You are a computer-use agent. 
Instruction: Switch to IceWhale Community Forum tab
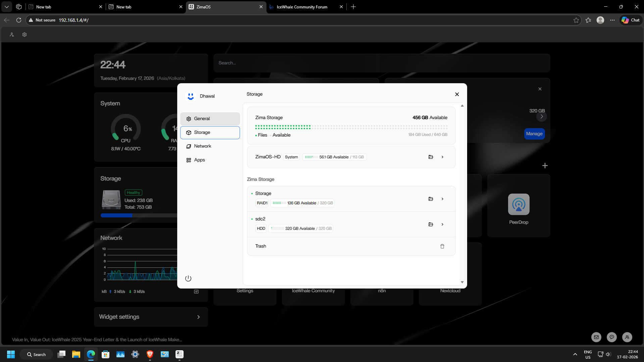coord(302,7)
